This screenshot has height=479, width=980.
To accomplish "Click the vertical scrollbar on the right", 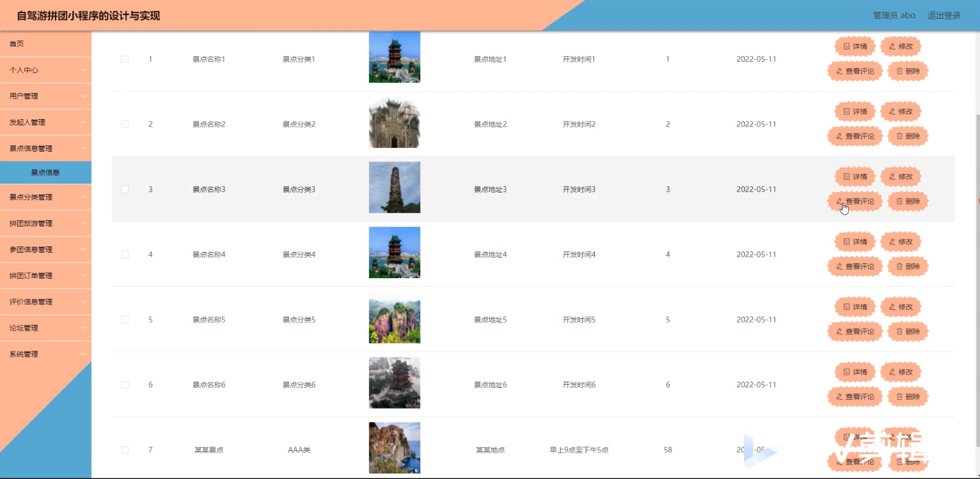I will 978,281.
